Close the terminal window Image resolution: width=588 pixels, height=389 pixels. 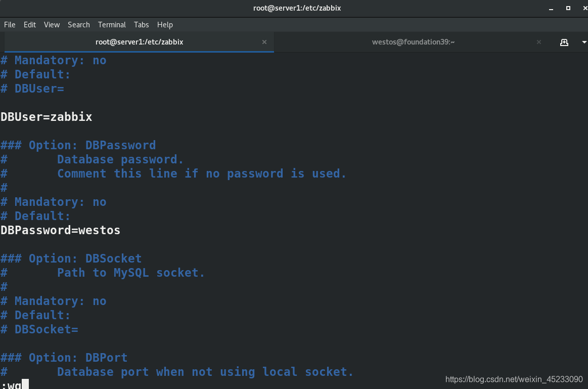pyautogui.click(x=585, y=8)
